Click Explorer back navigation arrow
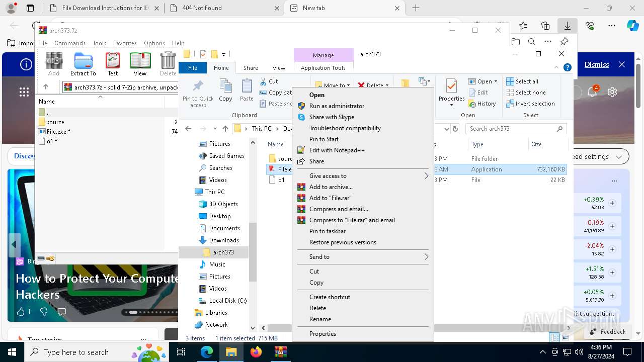Viewport: 644px width, 362px height. 188,129
